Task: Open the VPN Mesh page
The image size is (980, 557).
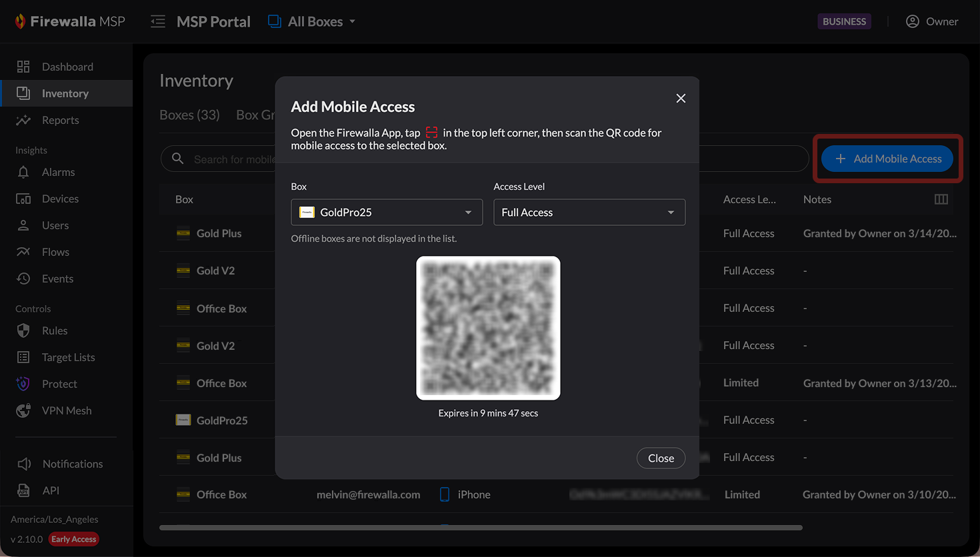Action: pyautogui.click(x=66, y=410)
